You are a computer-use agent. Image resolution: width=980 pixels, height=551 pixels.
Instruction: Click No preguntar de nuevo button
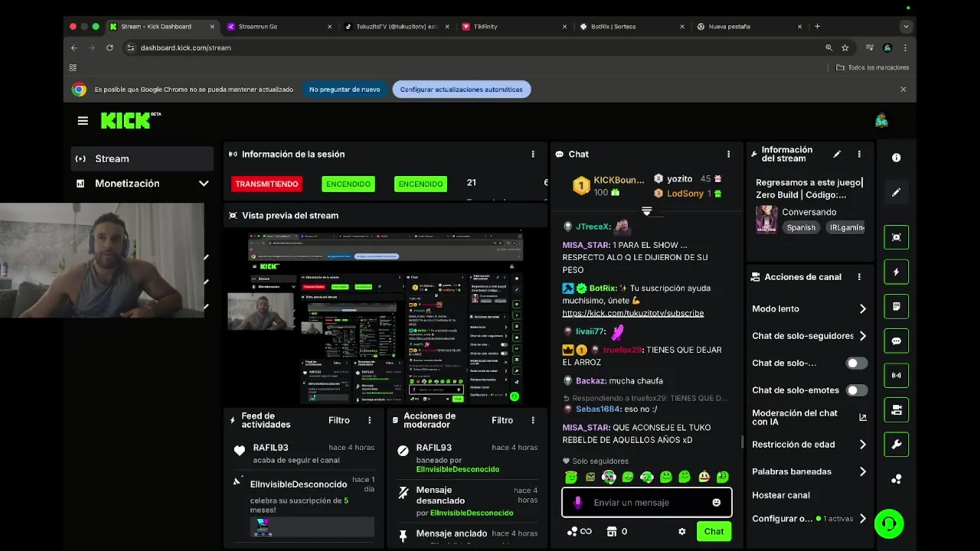coord(345,90)
